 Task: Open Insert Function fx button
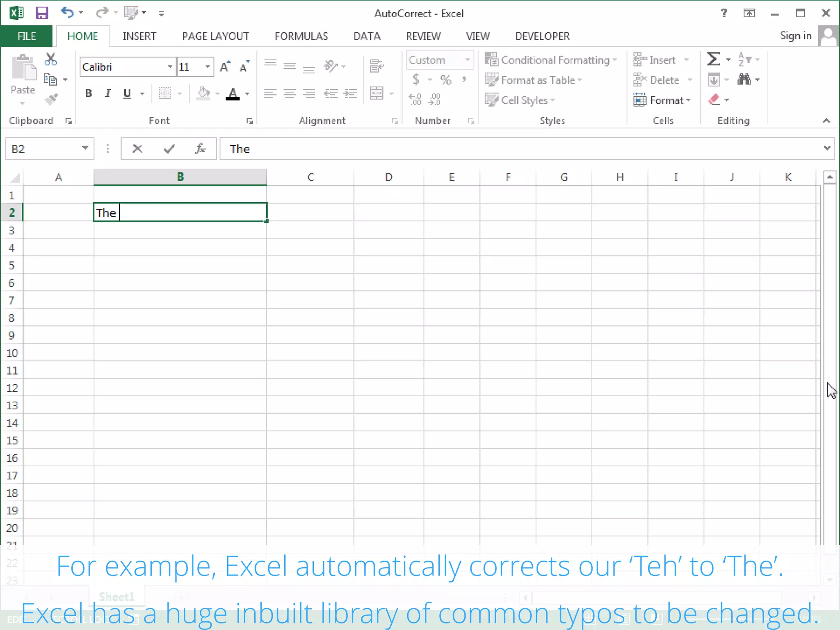pos(200,148)
